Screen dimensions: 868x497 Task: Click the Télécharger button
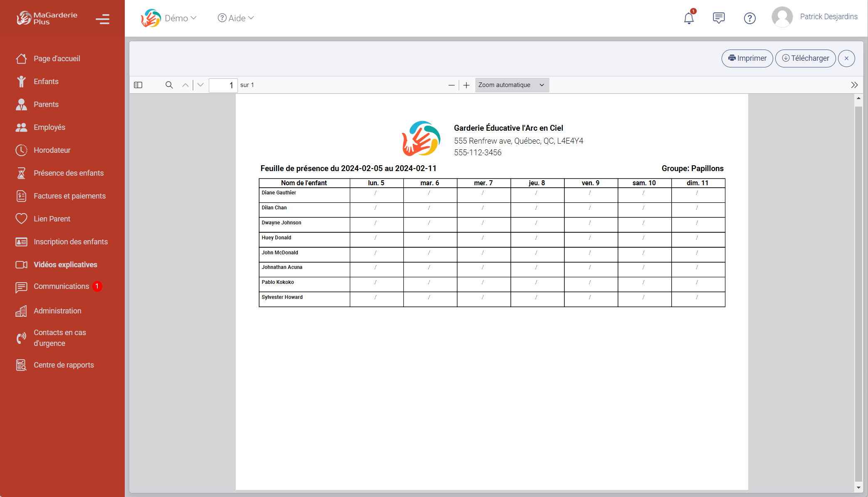click(x=805, y=58)
